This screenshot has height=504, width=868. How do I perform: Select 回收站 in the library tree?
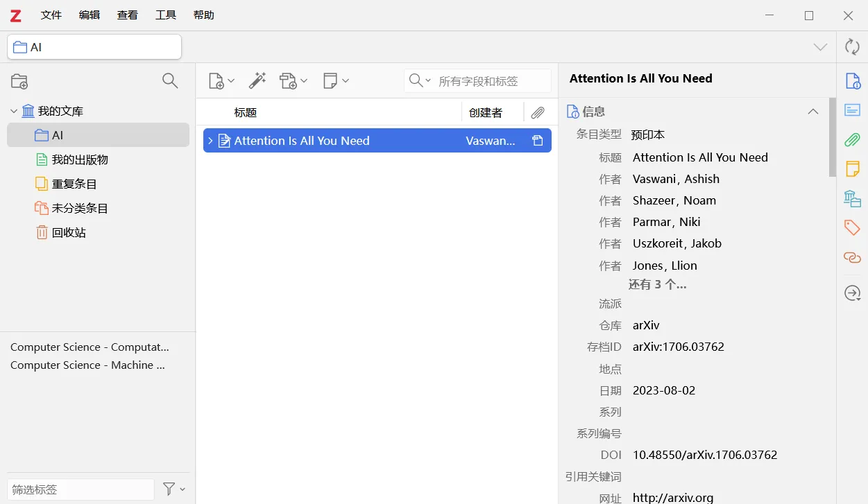click(x=69, y=232)
